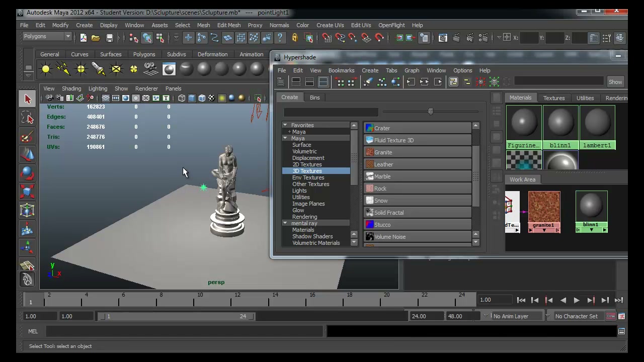Click the lock selection padlock icon

tap(295, 38)
